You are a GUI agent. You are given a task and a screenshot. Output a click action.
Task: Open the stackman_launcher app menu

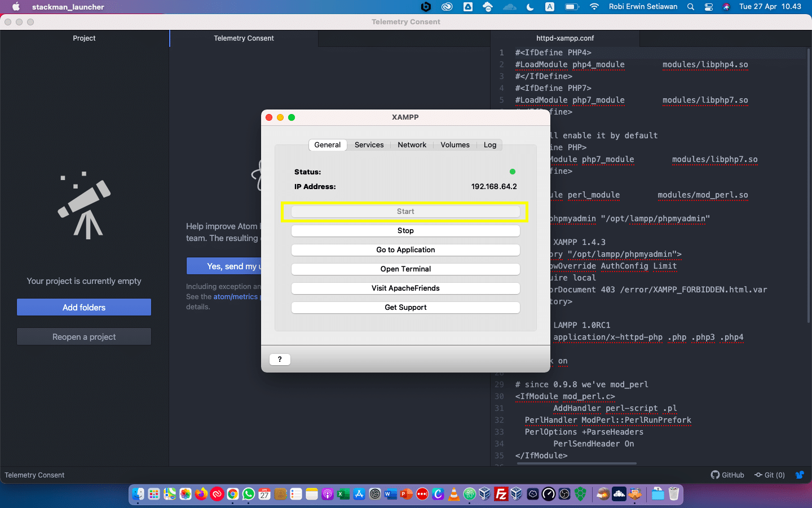pos(68,7)
